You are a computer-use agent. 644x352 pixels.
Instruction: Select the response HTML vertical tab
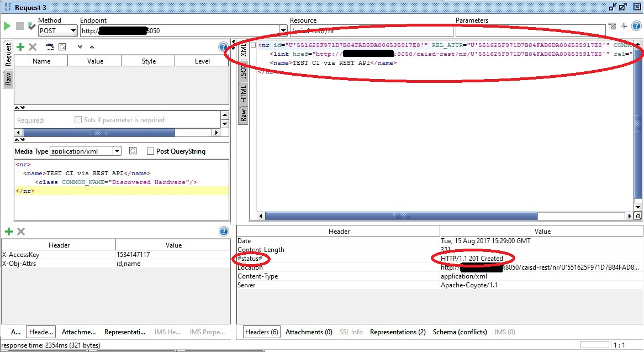243,94
